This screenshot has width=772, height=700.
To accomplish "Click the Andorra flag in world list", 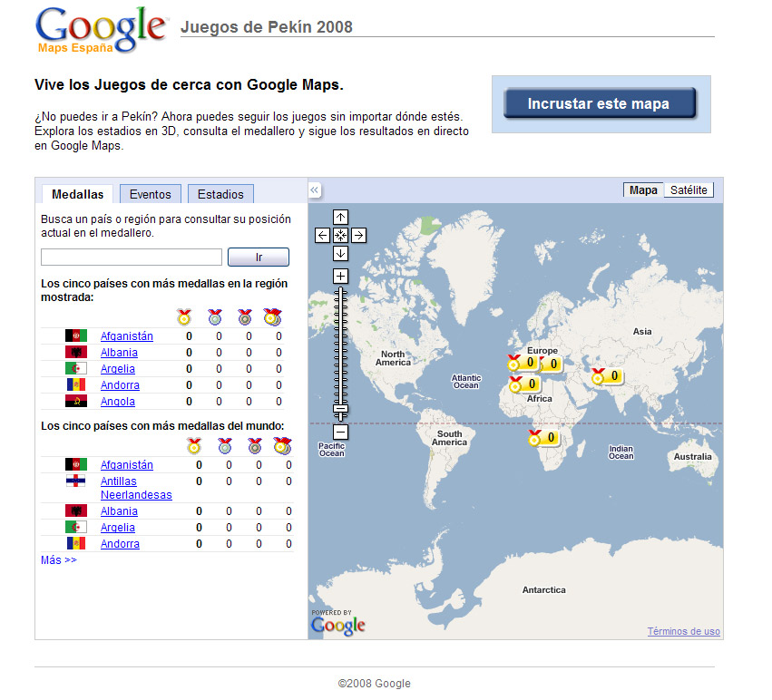I will tap(76, 543).
